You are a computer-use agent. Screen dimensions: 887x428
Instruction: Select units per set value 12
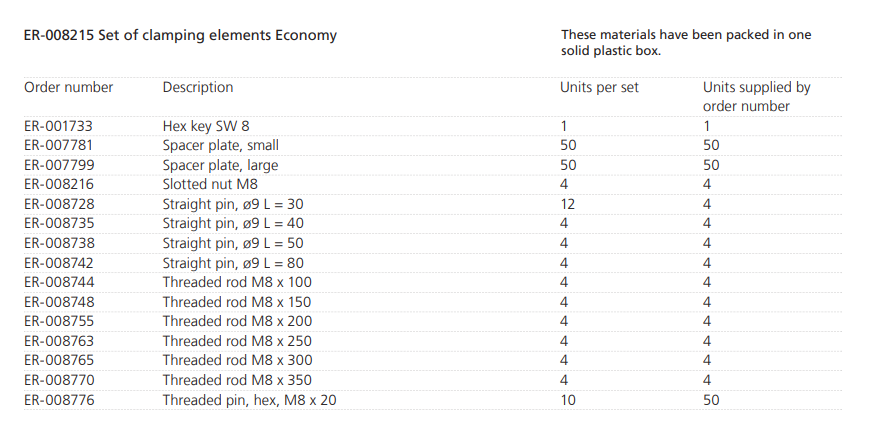[568, 204]
